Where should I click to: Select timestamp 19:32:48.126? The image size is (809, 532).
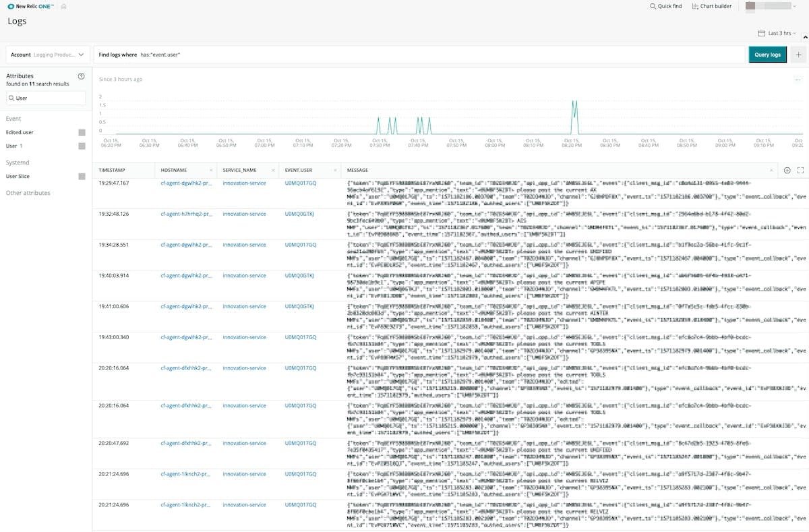tap(113, 214)
